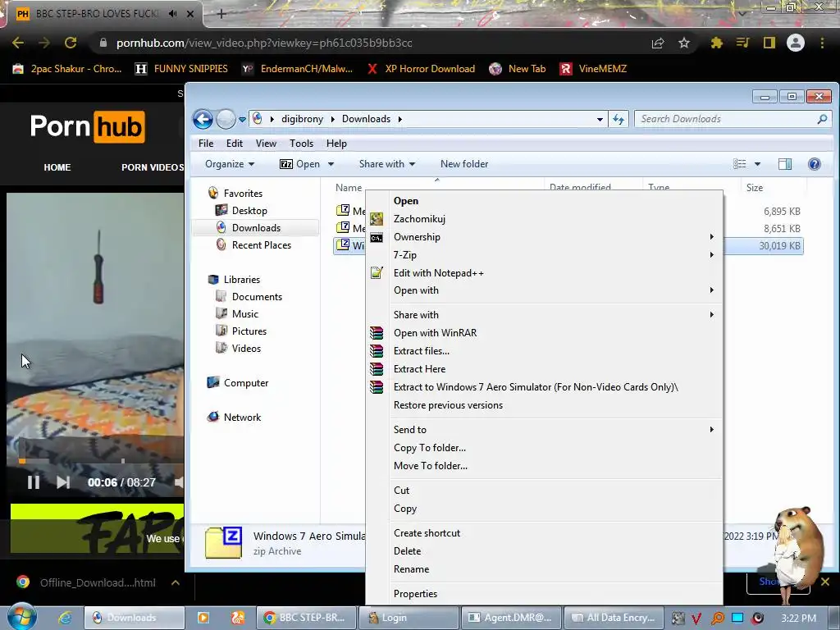Viewport: 840px width, 630px height.
Task: Open the Edit menu in Explorer
Action: tap(234, 144)
